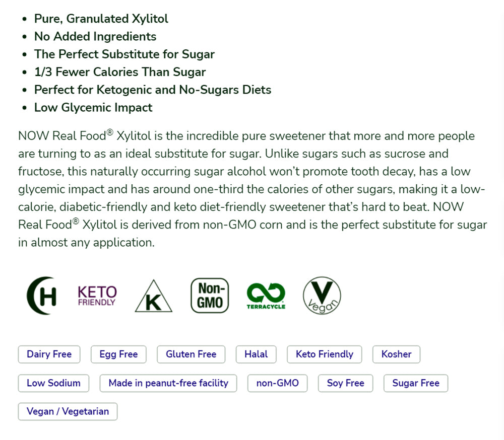The image size is (504, 440).
Task: Click the product description paragraph text
Action: [252, 189]
